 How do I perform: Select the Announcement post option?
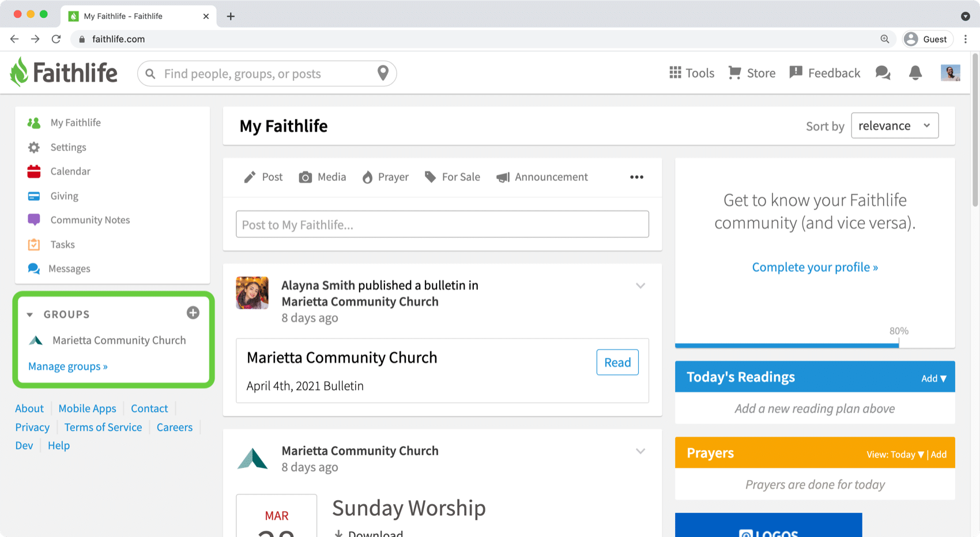coord(542,177)
